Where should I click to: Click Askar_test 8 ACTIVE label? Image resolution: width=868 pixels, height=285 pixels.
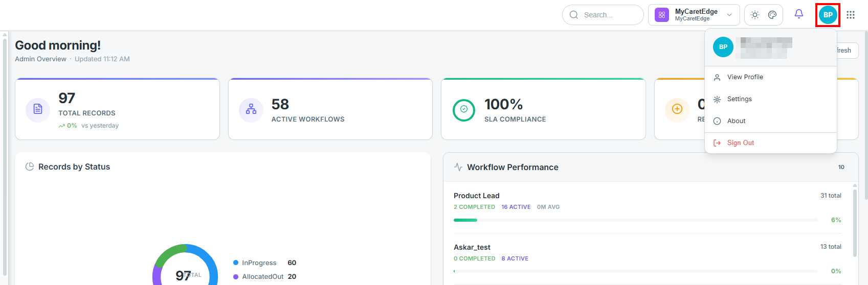click(515, 259)
